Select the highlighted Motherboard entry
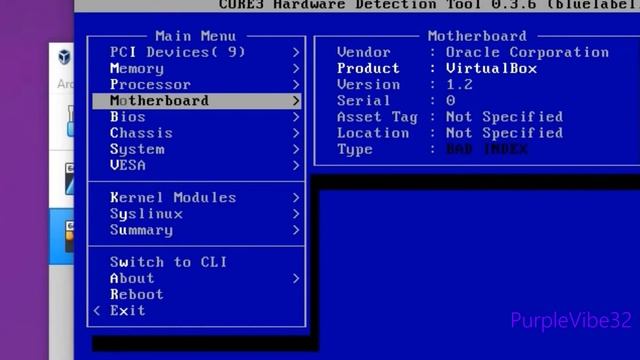 point(197,101)
